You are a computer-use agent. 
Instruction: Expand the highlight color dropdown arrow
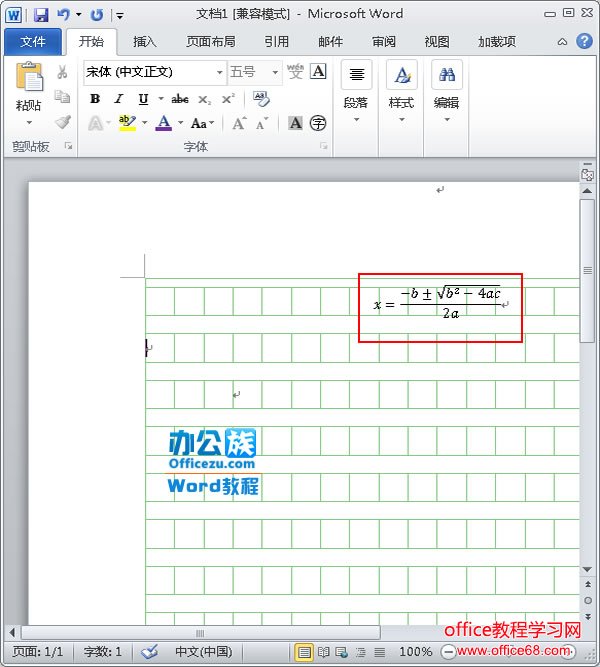pyautogui.click(x=145, y=123)
